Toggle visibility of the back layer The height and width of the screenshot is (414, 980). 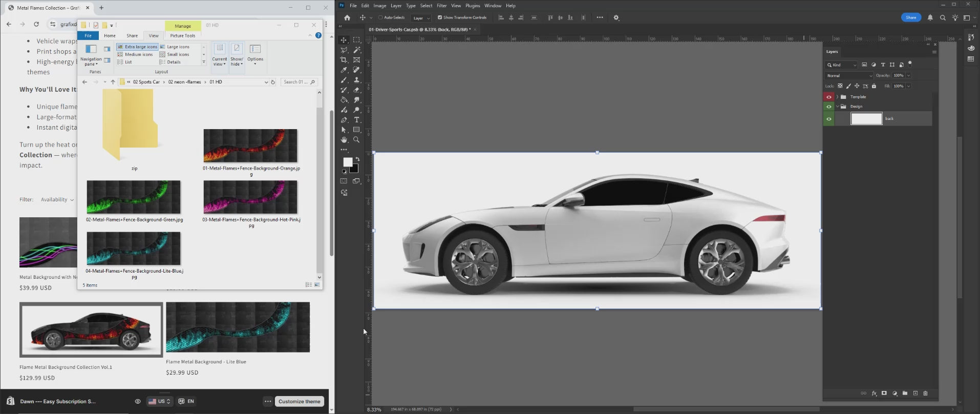(829, 119)
